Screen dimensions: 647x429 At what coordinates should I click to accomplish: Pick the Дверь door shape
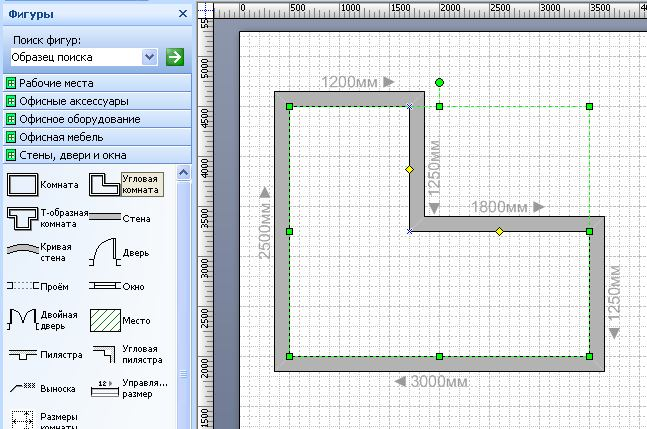click(120, 252)
